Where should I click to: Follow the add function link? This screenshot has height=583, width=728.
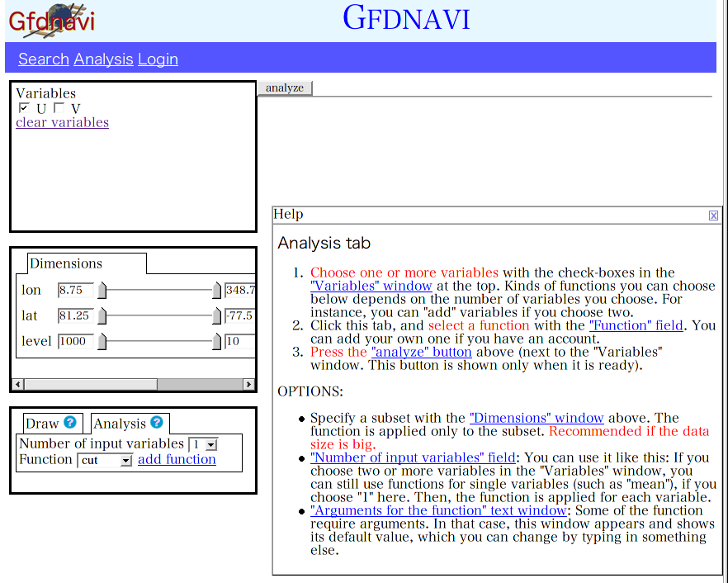(177, 460)
